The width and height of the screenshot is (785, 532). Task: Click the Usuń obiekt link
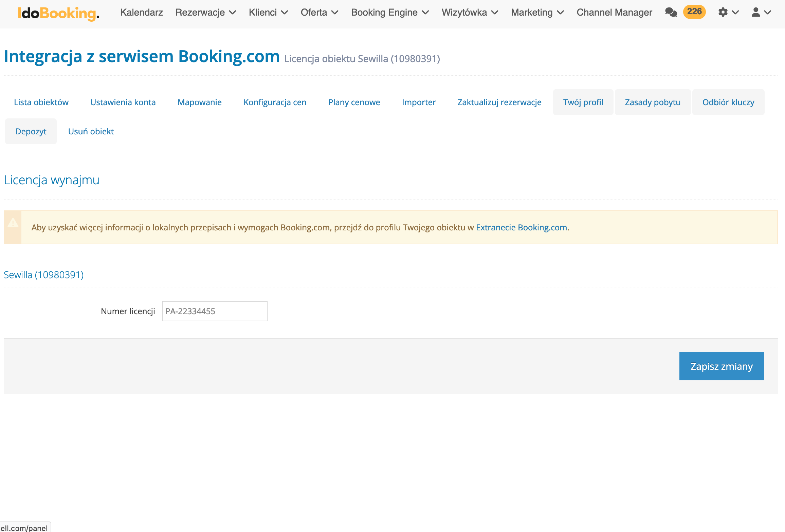(x=91, y=131)
